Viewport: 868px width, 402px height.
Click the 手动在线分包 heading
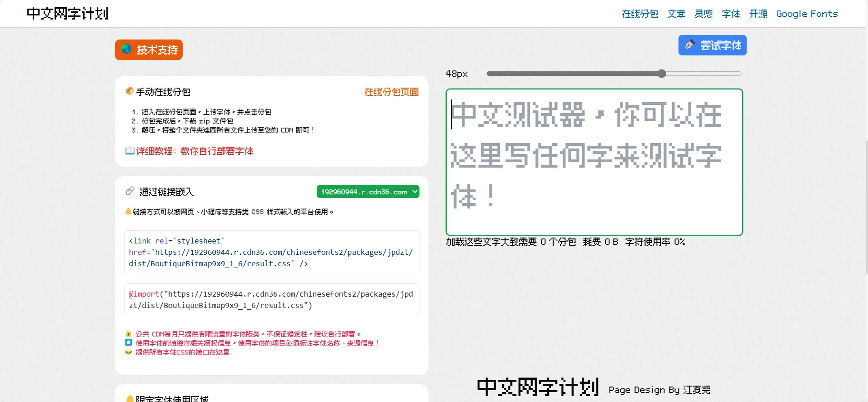pyautogui.click(x=163, y=92)
